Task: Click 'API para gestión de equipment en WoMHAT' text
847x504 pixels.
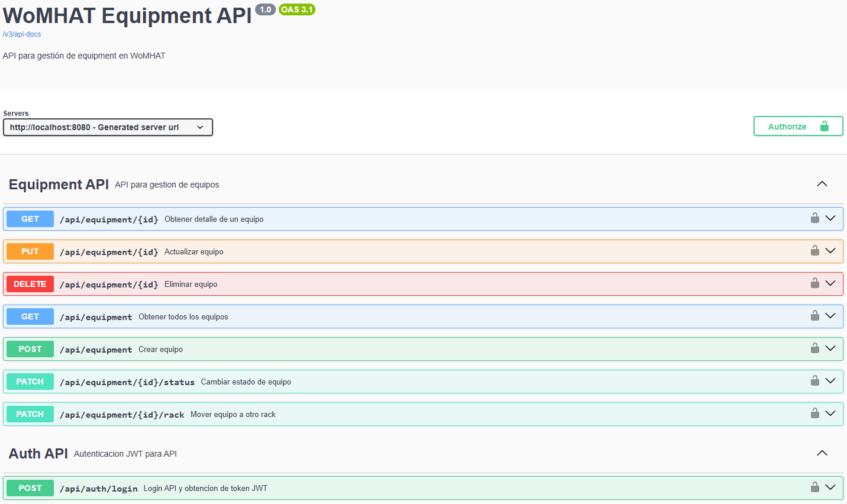Action: 84,56
